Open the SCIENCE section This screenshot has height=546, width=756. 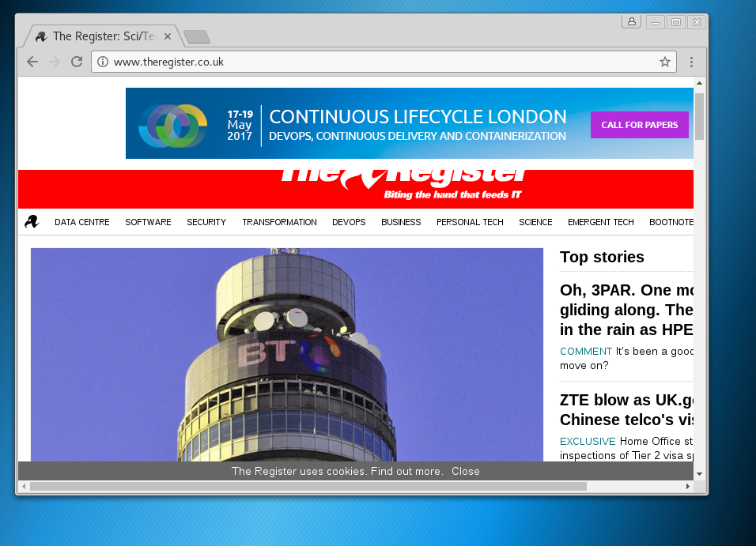(x=535, y=222)
